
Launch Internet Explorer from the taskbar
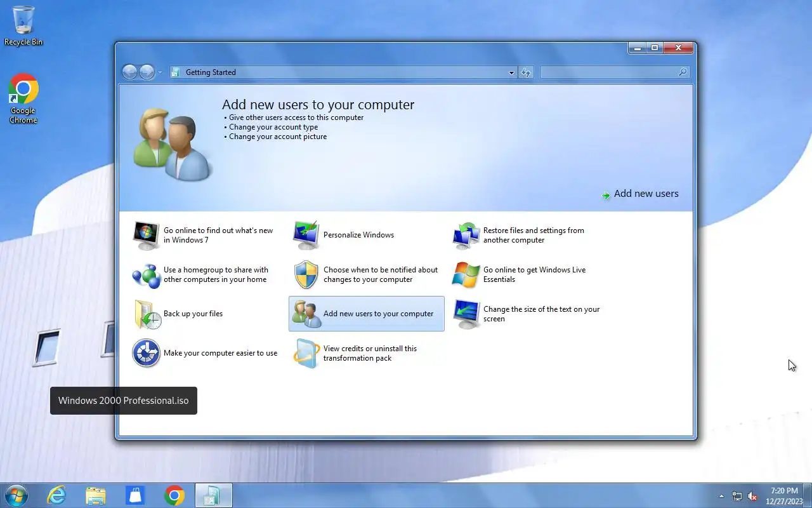coord(57,495)
